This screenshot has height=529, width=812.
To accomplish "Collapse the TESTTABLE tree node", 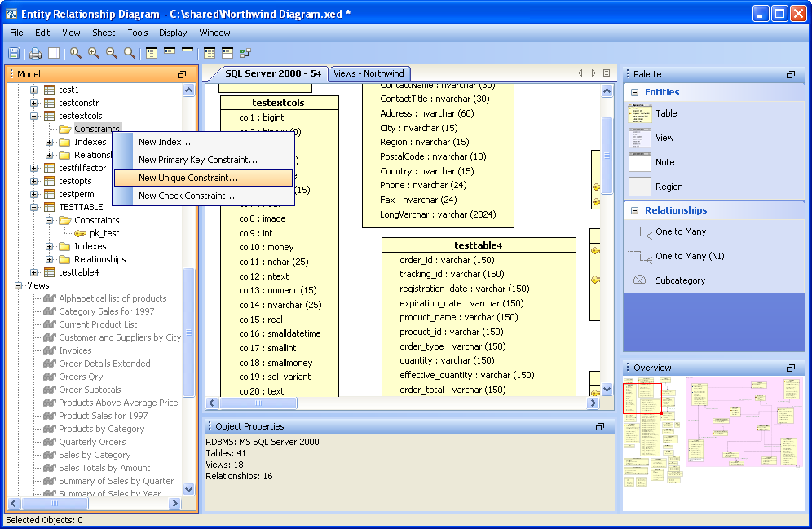I will coord(34,207).
